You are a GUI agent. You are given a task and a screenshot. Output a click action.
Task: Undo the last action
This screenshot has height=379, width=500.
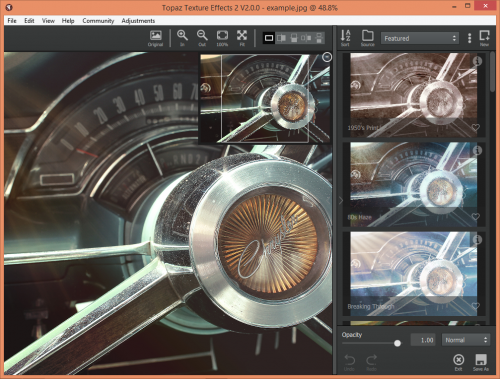[349, 363]
